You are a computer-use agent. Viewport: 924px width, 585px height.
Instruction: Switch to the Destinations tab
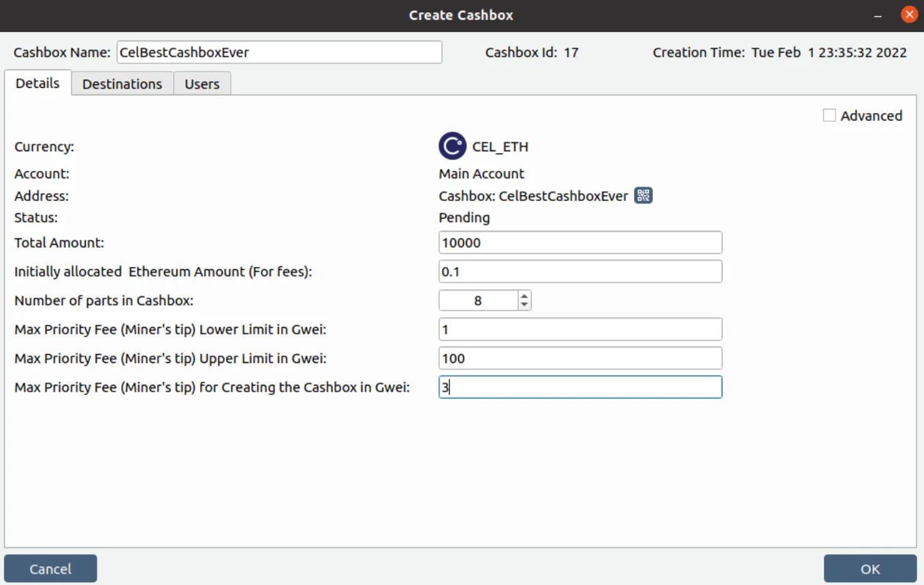[123, 84]
